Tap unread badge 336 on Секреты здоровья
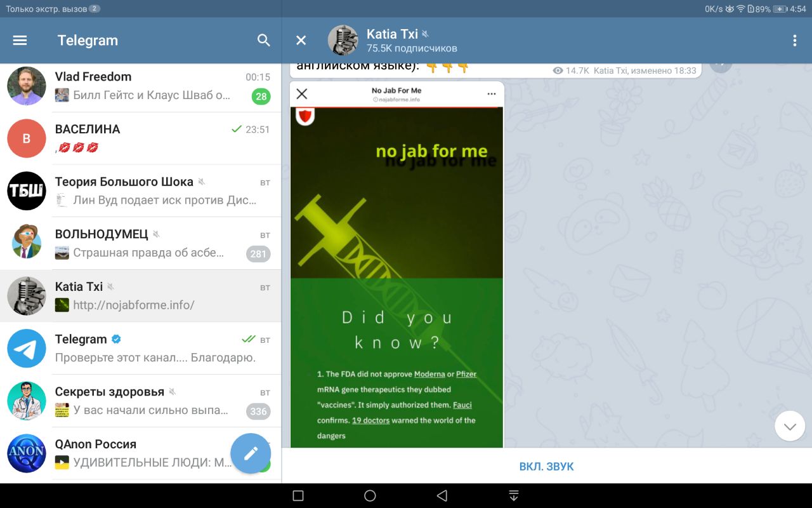Screen dimensions: 812x508 click(258, 411)
